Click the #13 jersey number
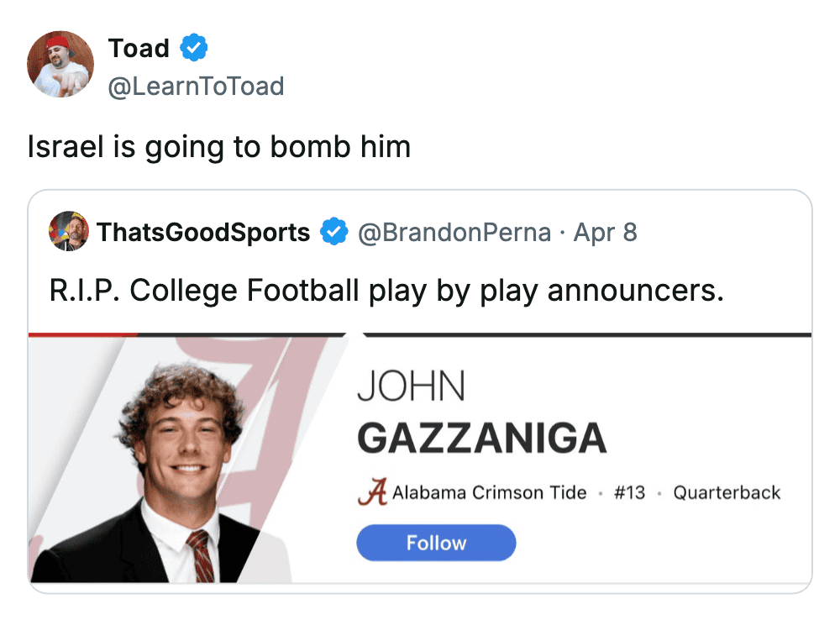The image size is (840, 620). click(629, 492)
